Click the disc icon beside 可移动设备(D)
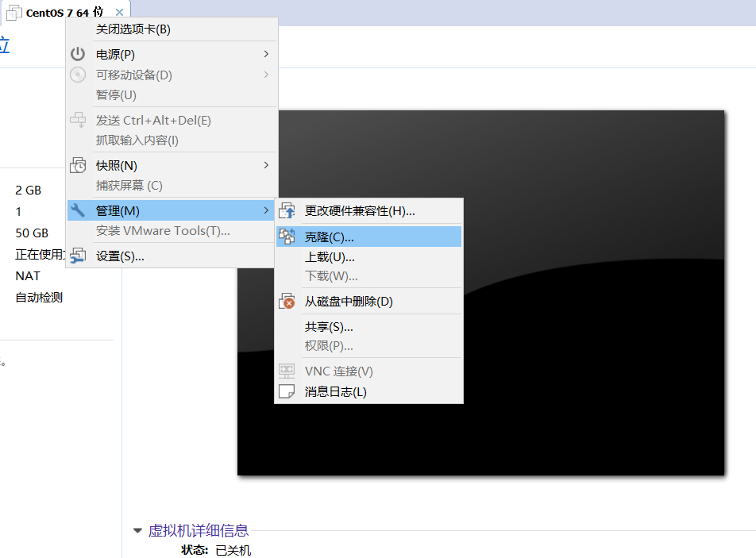The width and height of the screenshot is (756, 558). (x=78, y=75)
